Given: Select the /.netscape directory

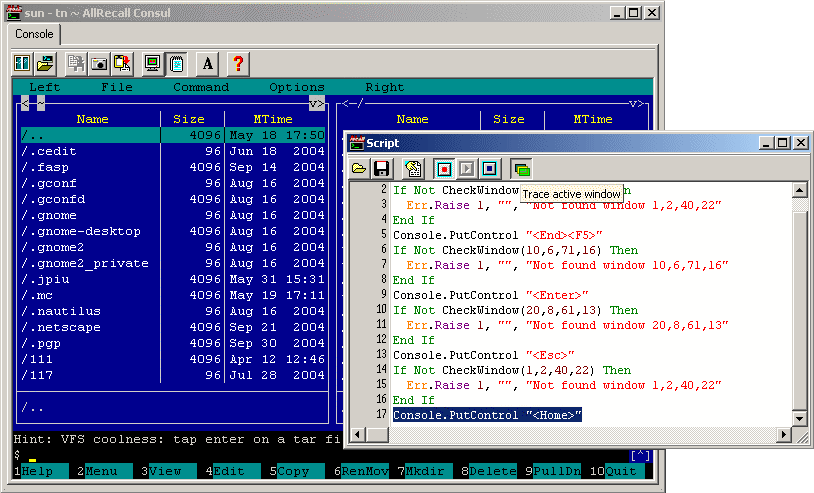Looking at the screenshot, I should [x=173, y=327].
